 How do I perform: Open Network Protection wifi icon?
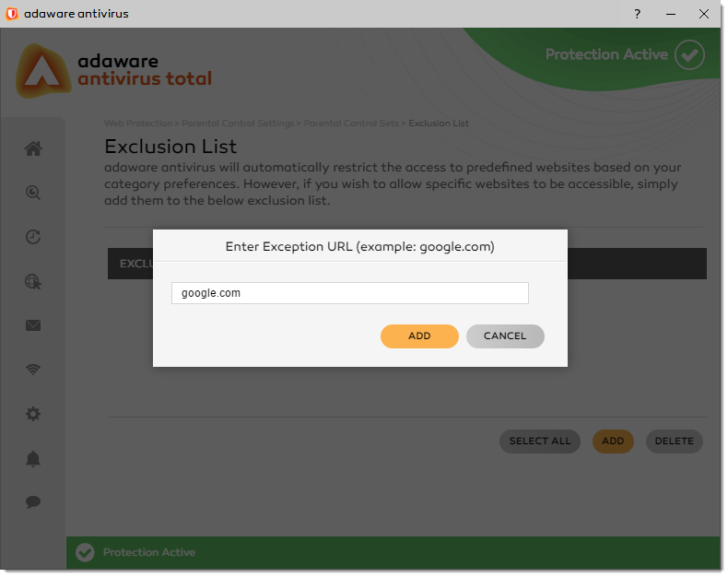[33, 370]
